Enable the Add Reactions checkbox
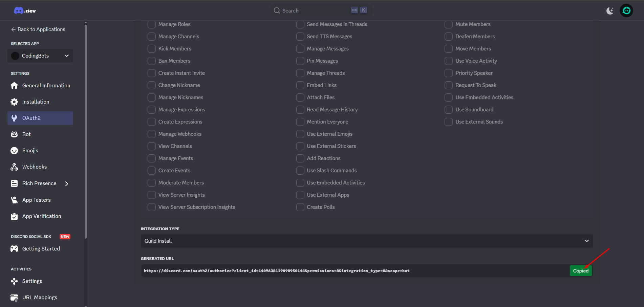 pyautogui.click(x=300, y=158)
